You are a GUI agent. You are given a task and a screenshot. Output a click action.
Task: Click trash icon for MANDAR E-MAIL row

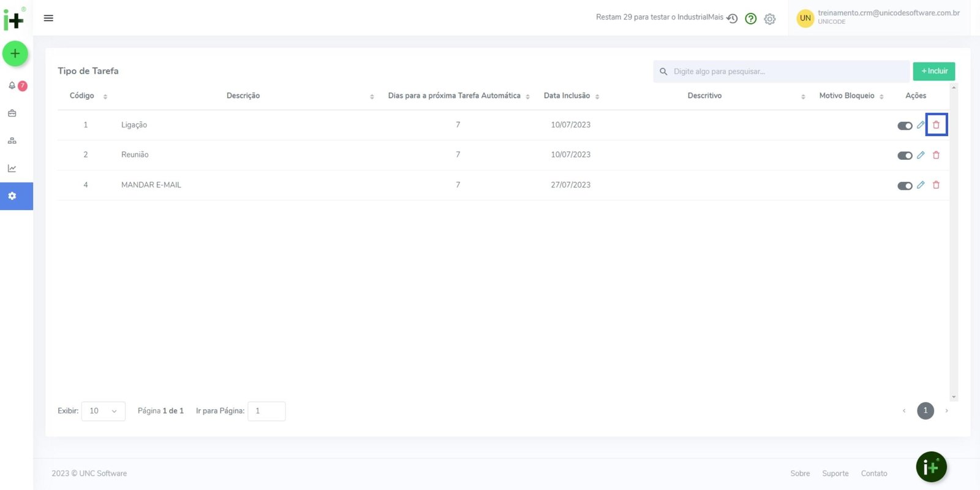click(x=936, y=185)
